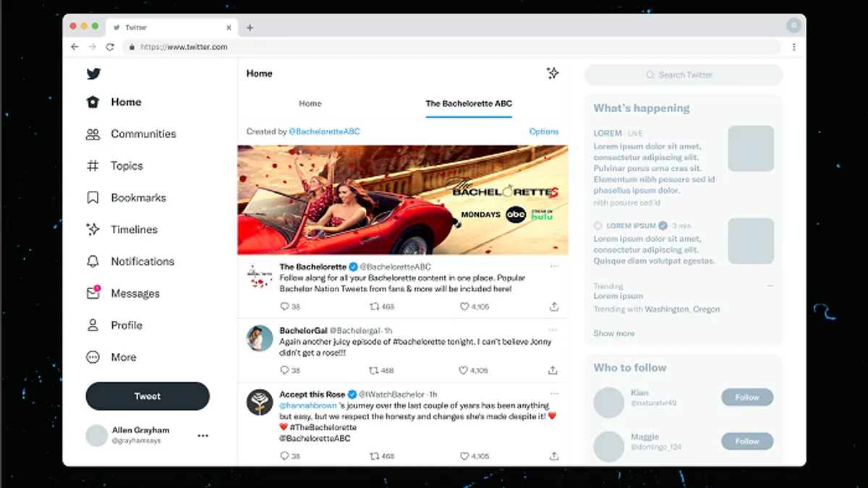Image resolution: width=868 pixels, height=488 pixels.
Task: Click the sparkle top tweets icon
Action: [x=553, y=73]
